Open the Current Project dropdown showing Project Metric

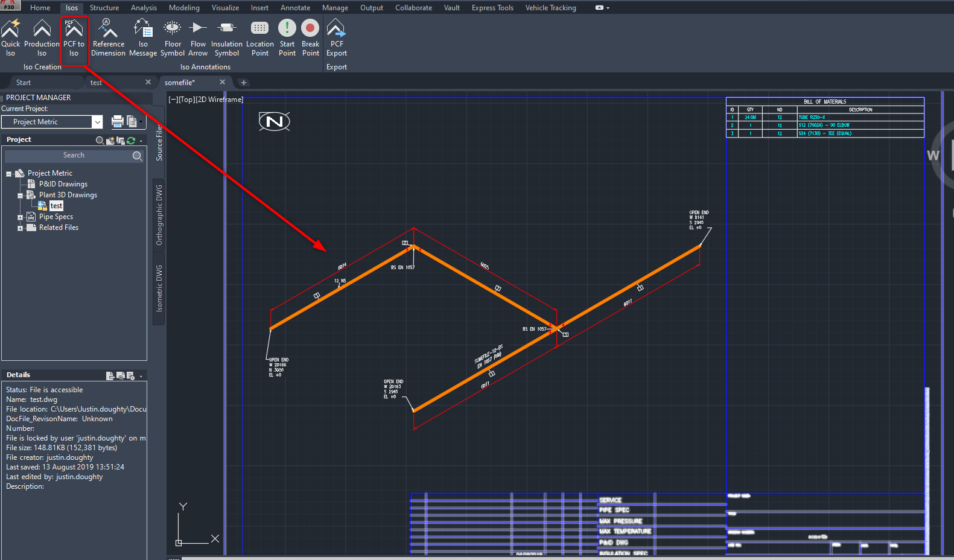(x=52, y=122)
